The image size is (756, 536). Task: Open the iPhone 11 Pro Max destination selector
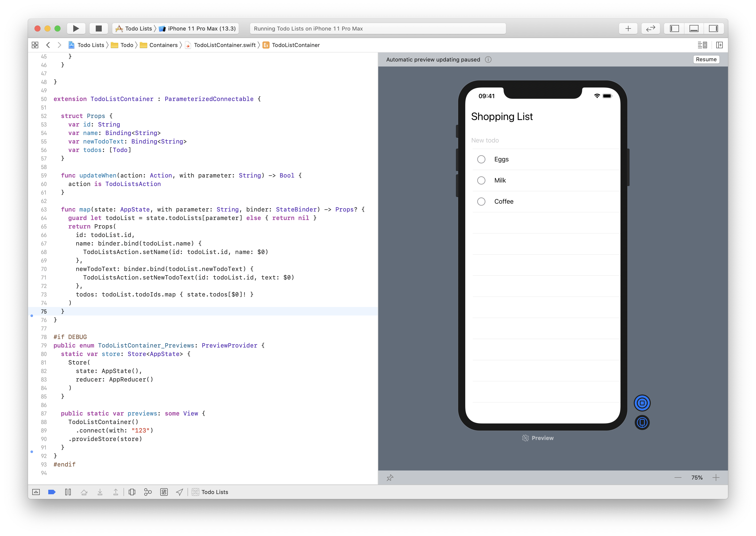point(201,28)
